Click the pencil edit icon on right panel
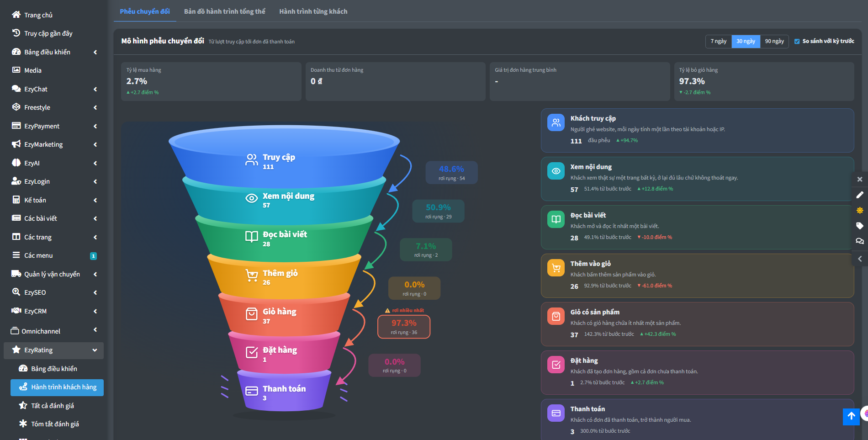The height and width of the screenshot is (440, 868). point(860,195)
